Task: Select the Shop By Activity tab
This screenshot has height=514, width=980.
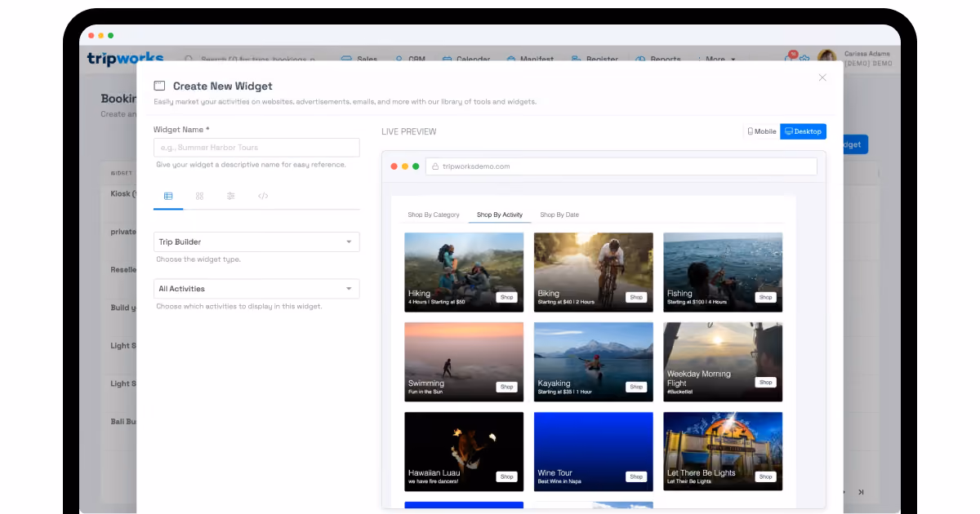Action: coord(500,215)
